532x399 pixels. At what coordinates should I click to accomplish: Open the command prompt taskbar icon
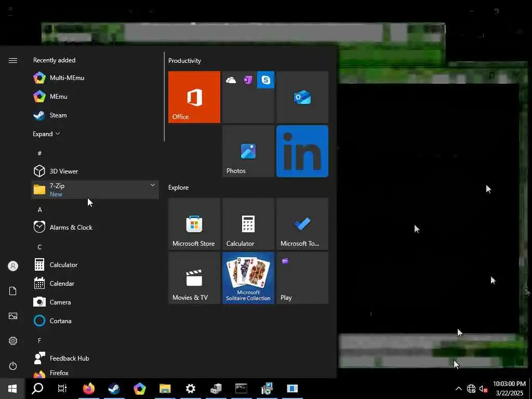pyautogui.click(x=241, y=389)
